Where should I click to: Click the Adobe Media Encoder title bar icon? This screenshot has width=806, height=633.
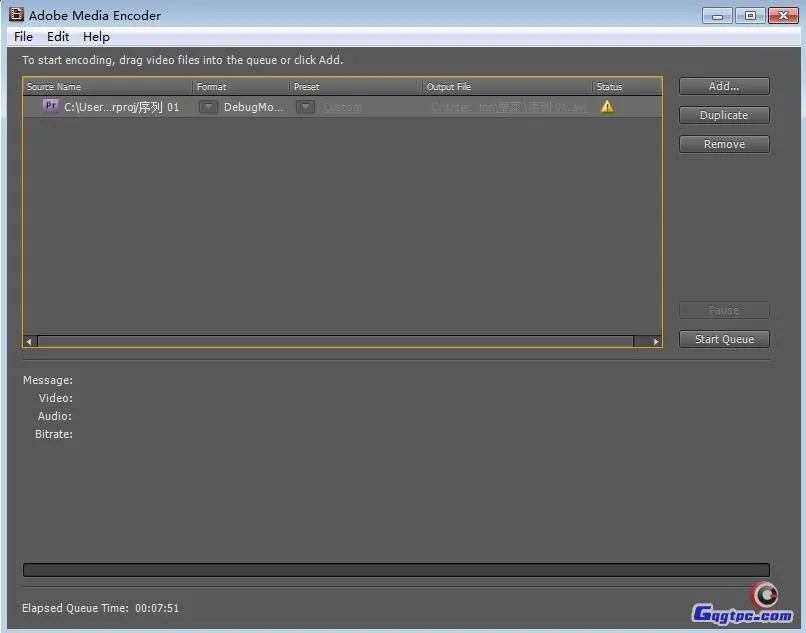(x=16, y=14)
